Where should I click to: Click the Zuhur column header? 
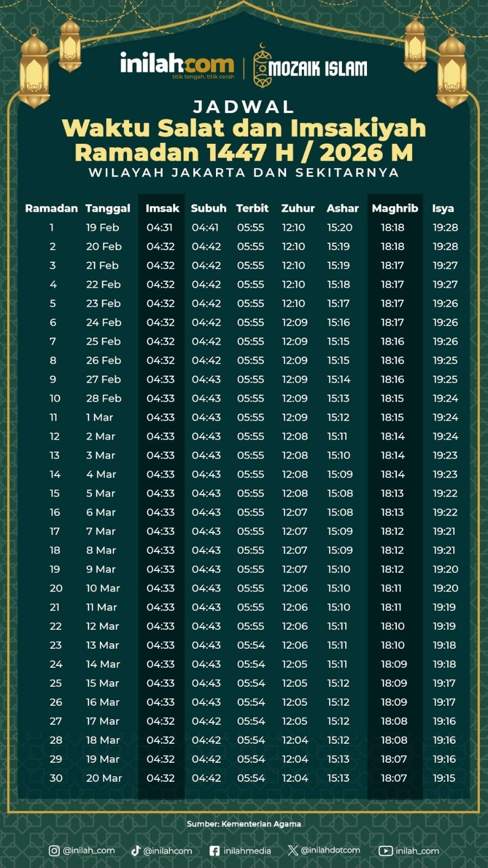pos(298,208)
